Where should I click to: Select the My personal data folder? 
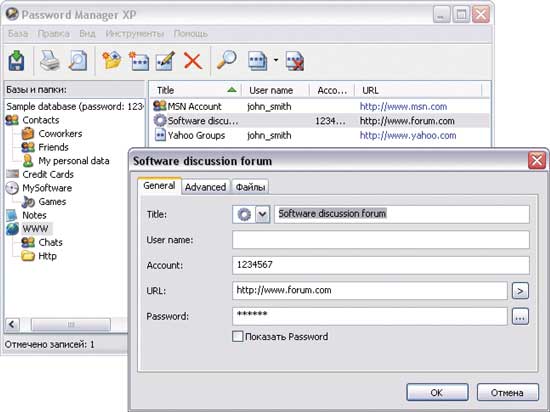click(x=74, y=161)
